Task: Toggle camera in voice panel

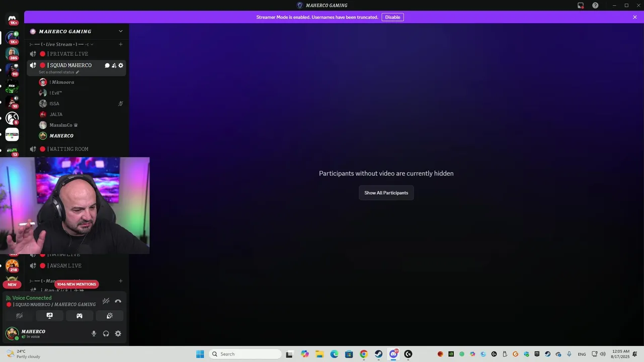Action: coord(20,316)
